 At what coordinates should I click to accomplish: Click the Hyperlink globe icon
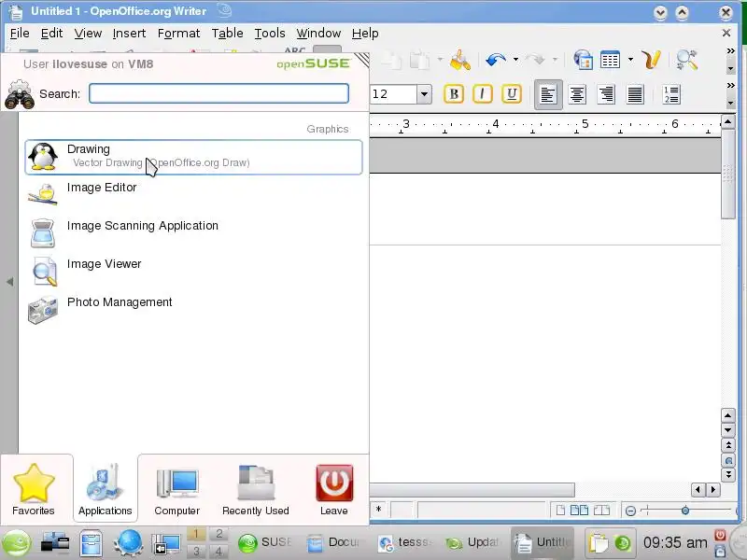583,61
